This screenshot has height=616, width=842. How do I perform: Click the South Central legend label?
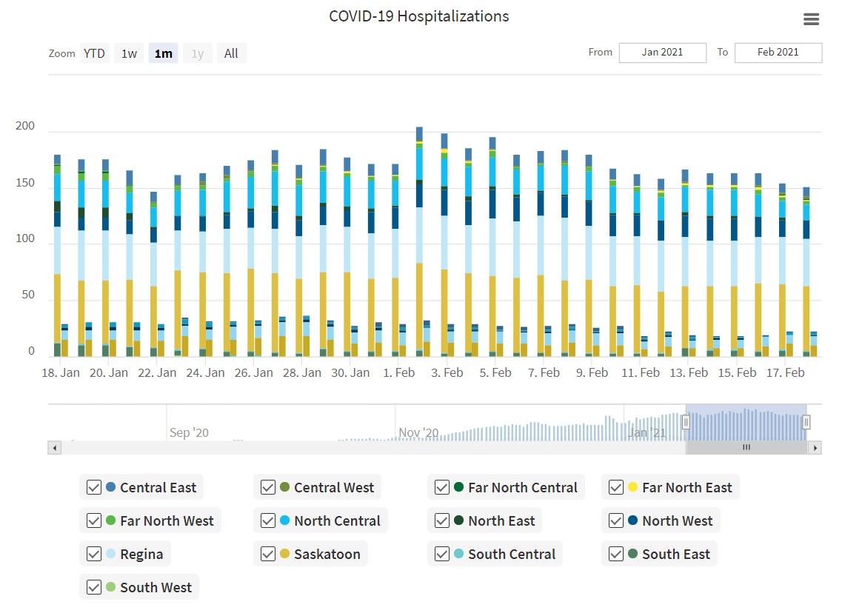click(512, 555)
